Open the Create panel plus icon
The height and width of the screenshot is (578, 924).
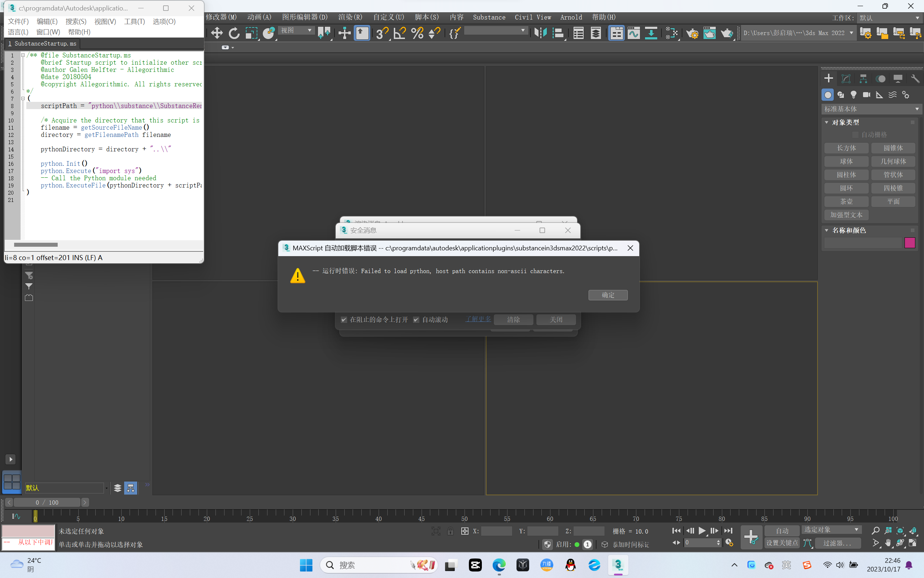(828, 78)
